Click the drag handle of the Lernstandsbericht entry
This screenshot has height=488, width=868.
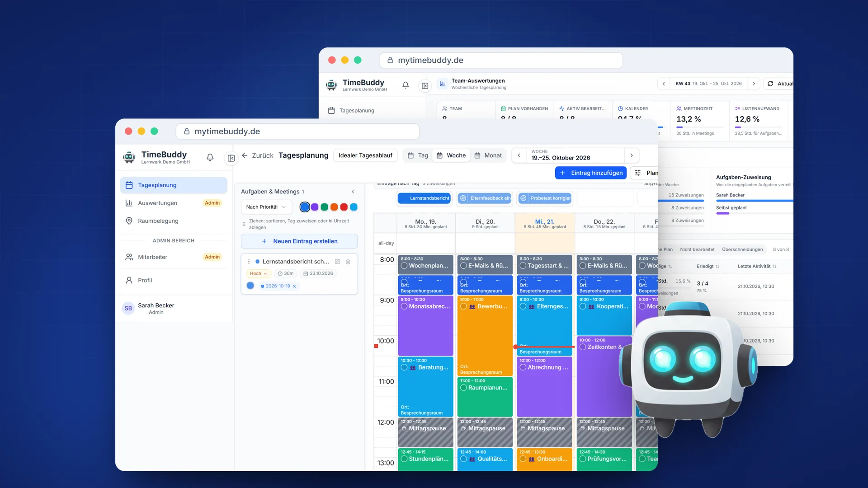[x=249, y=262]
